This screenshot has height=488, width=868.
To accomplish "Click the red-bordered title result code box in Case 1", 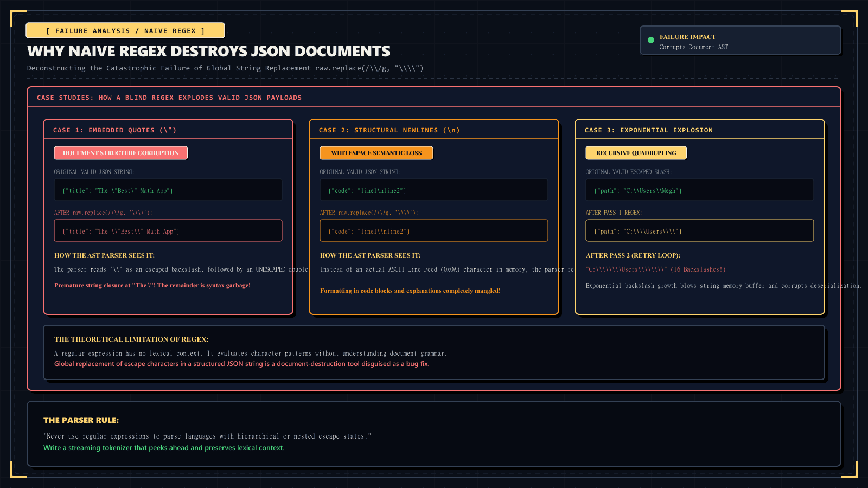I will [x=168, y=230].
